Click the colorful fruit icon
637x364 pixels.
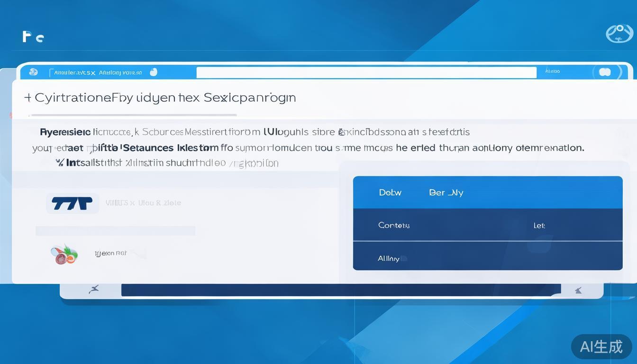point(64,254)
